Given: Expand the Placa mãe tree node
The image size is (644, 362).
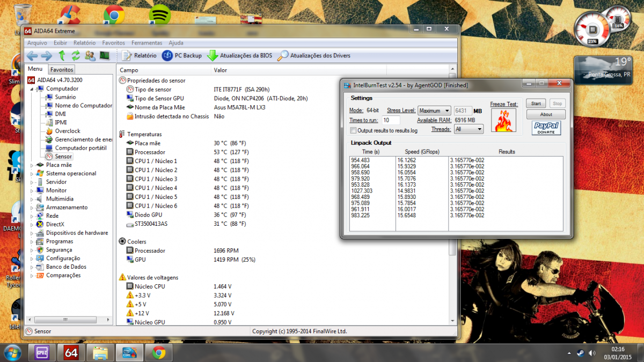Looking at the screenshot, I should point(32,165).
